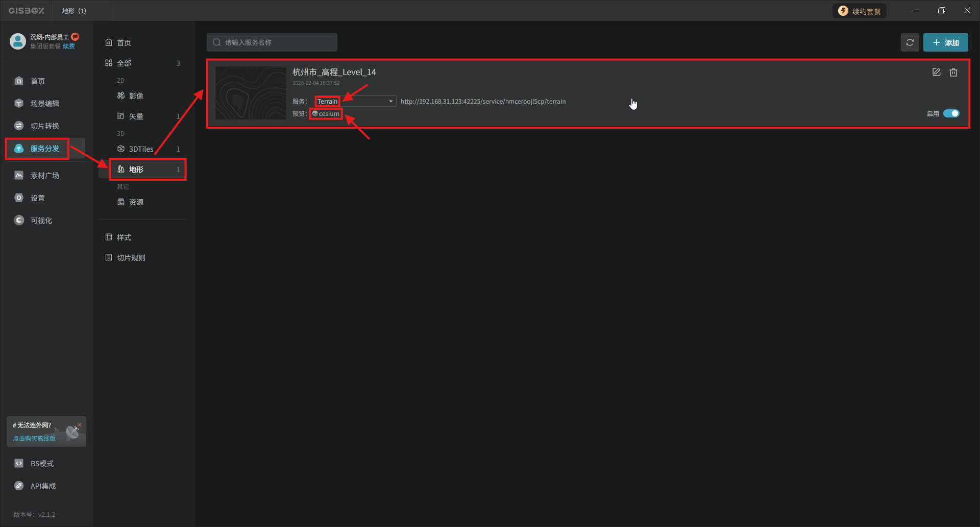This screenshot has width=980, height=527.
Task: Open 样式 menu item
Action: point(124,237)
